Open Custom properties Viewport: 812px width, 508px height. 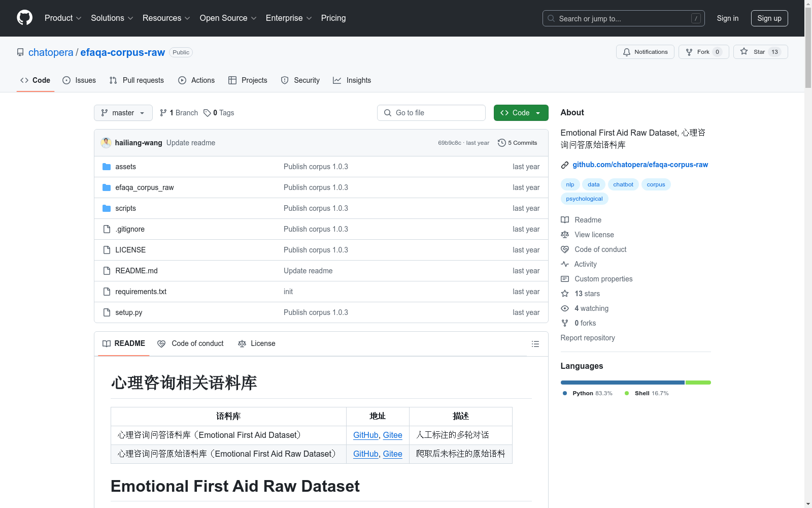[x=597, y=279]
